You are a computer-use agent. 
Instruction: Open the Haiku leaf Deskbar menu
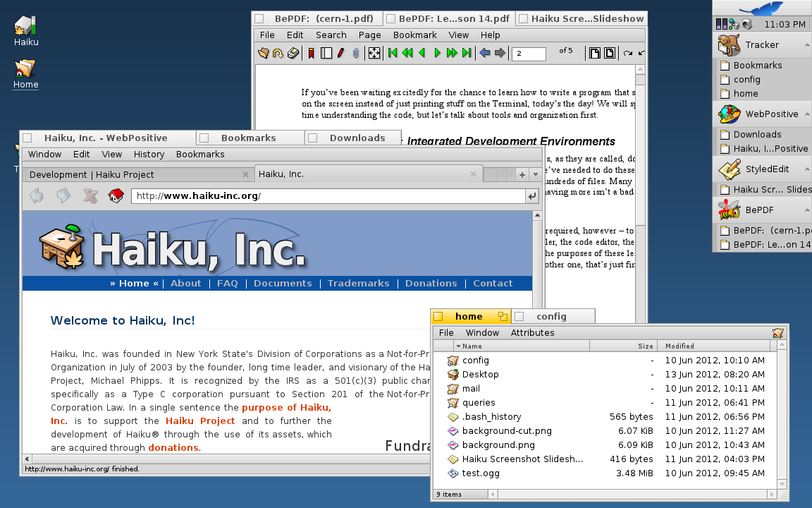point(761,8)
